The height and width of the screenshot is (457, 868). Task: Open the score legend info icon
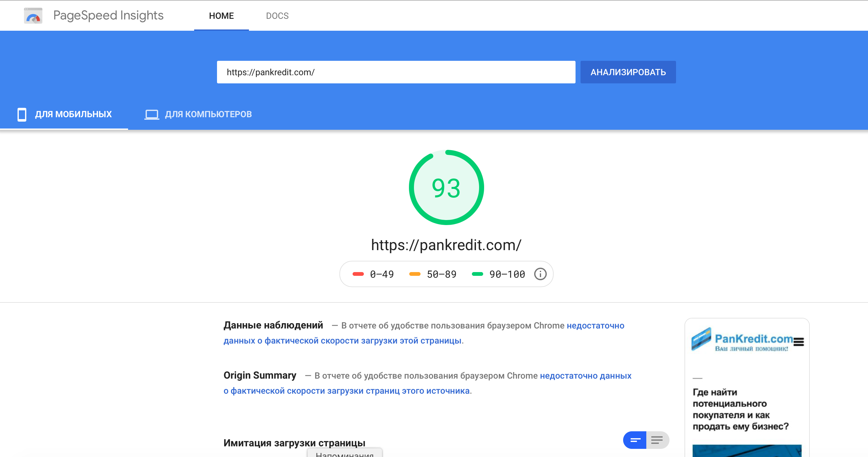click(540, 274)
